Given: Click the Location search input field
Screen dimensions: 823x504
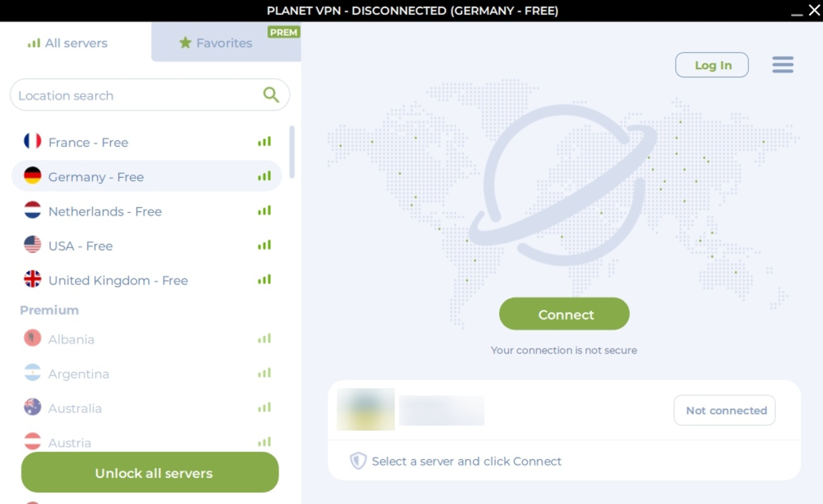Looking at the screenshot, I should (126, 94).
